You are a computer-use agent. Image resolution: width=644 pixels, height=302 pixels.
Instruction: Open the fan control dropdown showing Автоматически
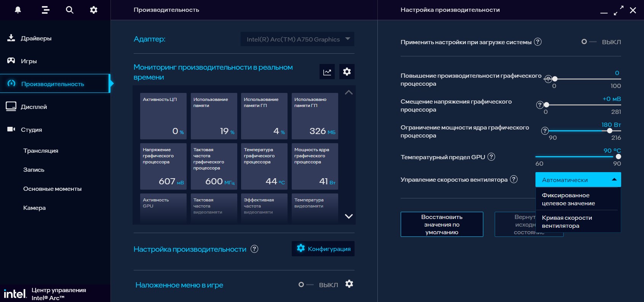click(x=578, y=180)
